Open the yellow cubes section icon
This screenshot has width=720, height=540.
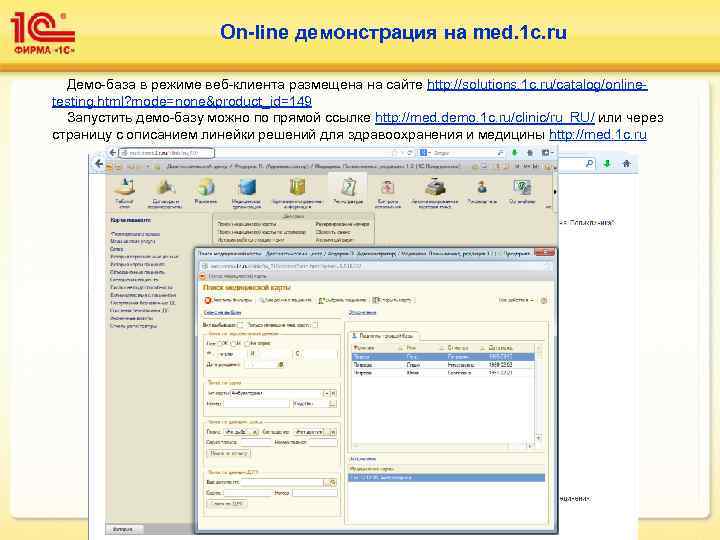[x=206, y=187]
